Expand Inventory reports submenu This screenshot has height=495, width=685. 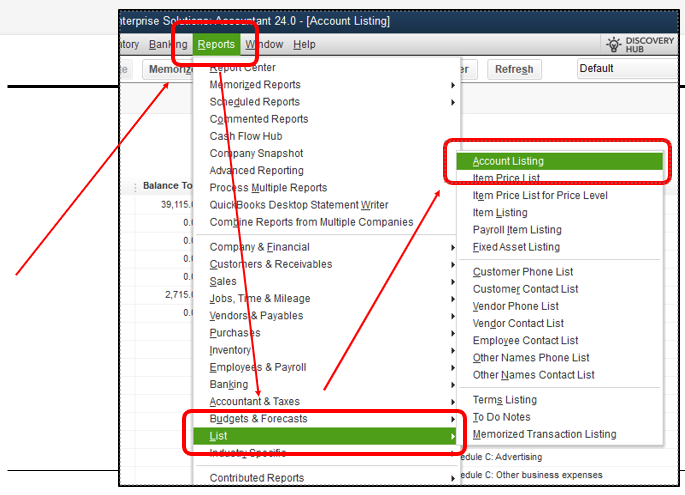point(325,350)
